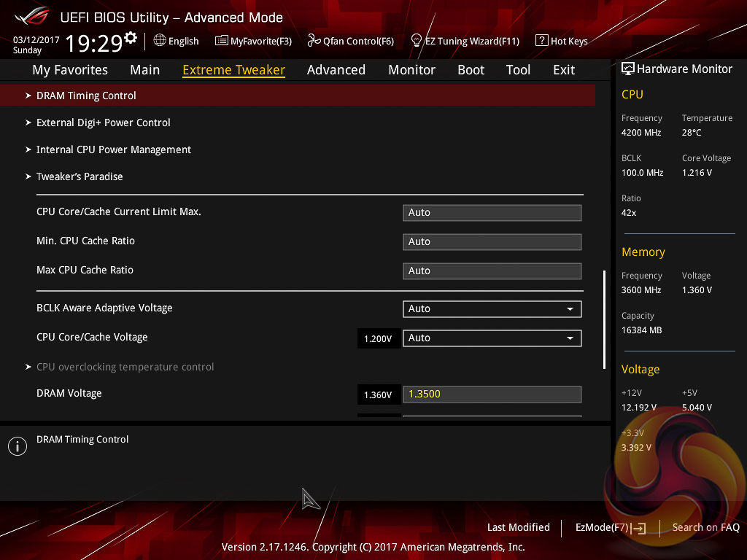This screenshot has width=747, height=560.
Task: Click the Hardware Monitor screen icon
Action: [627, 69]
